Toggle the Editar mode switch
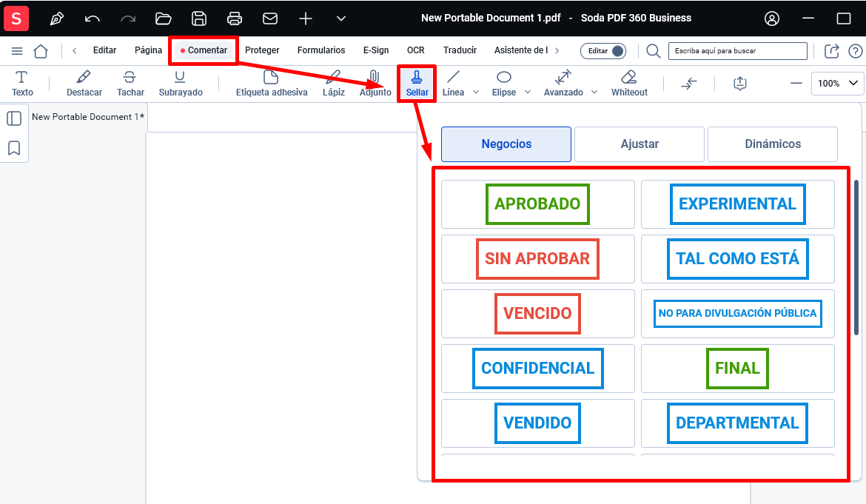The image size is (866, 504). pyautogui.click(x=603, y=51)
